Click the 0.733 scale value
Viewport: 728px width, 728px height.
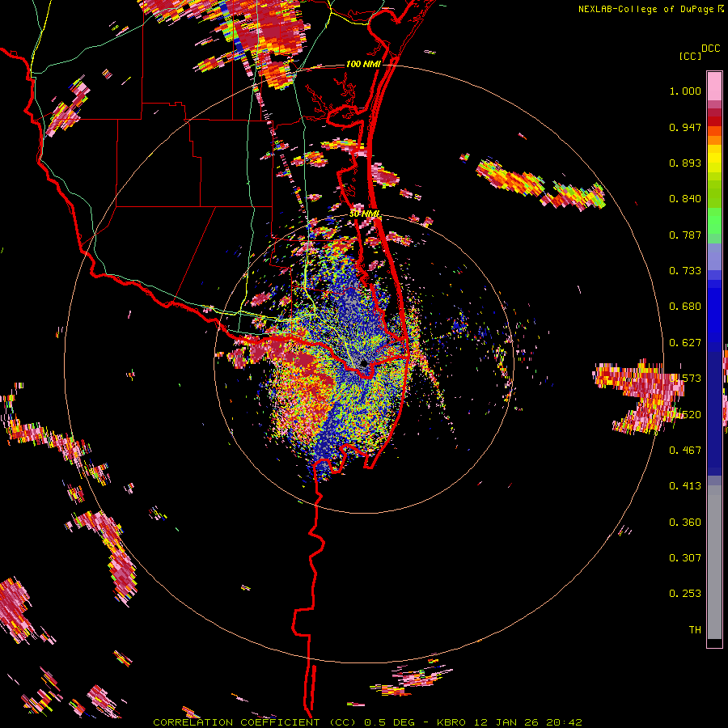point(685,271)
